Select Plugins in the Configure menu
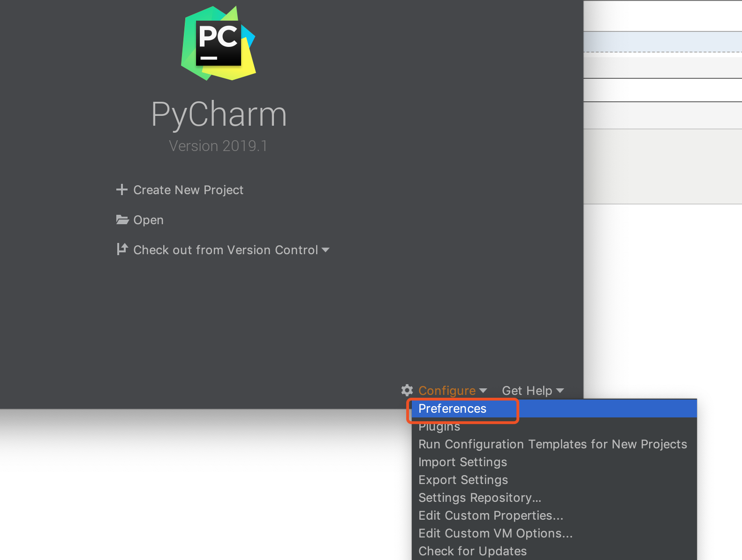 coord(554,426)
